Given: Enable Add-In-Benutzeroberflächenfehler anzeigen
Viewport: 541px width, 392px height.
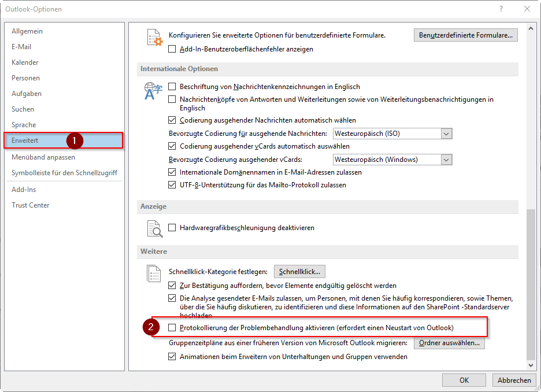Looking at the screenshot, I should tap(172, 49).
